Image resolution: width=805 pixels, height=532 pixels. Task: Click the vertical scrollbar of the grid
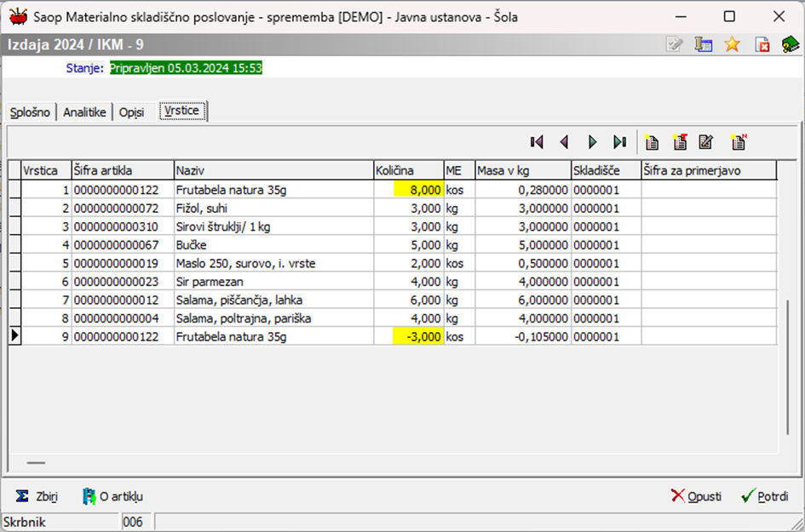[x=788, y=367]
